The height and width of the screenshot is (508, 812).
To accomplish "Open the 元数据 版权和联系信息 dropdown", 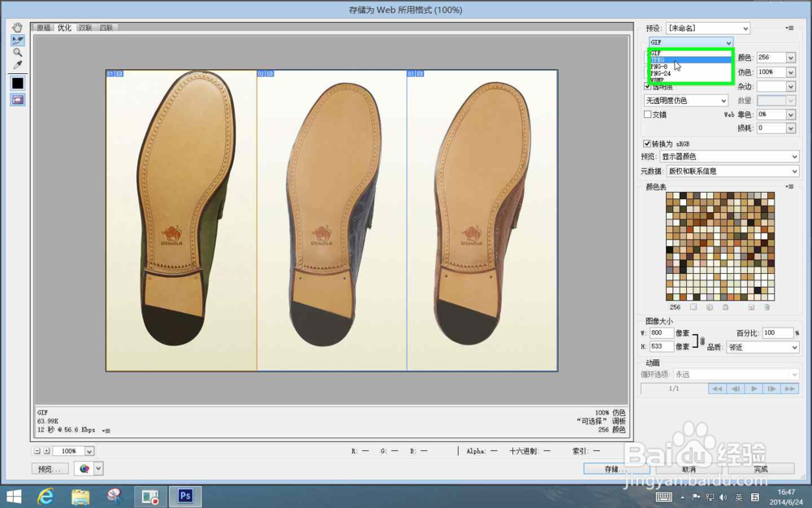I will [732, 171].
